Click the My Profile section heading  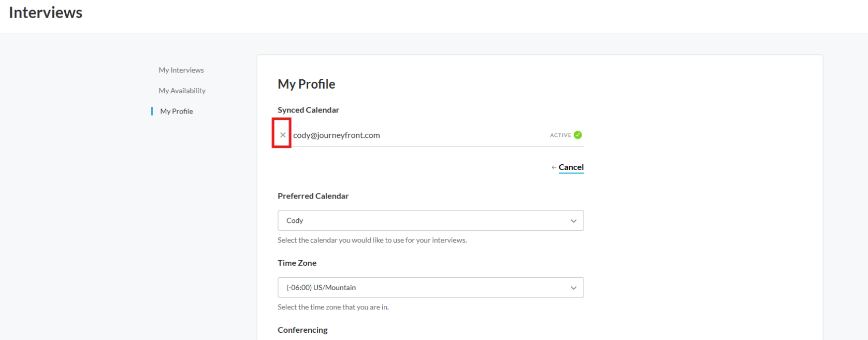coord(307,84)
